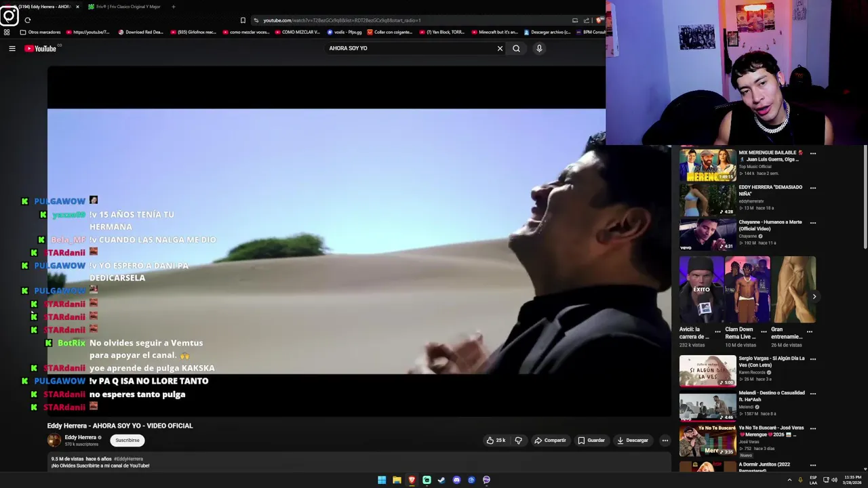Open EDDY HERRERA DEMASIADO NIÑA title
This screenshot has height=488, width=868.
tap(770, 190)
